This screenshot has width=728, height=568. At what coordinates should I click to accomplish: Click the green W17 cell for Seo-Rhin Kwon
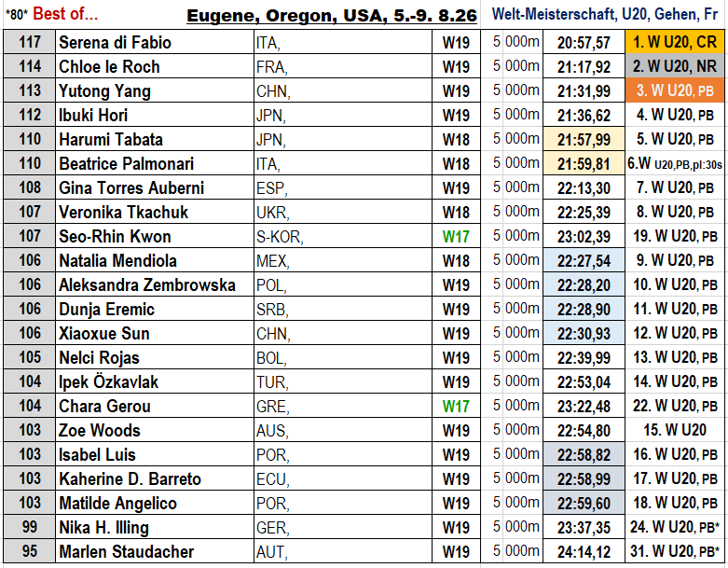(456, 236)
